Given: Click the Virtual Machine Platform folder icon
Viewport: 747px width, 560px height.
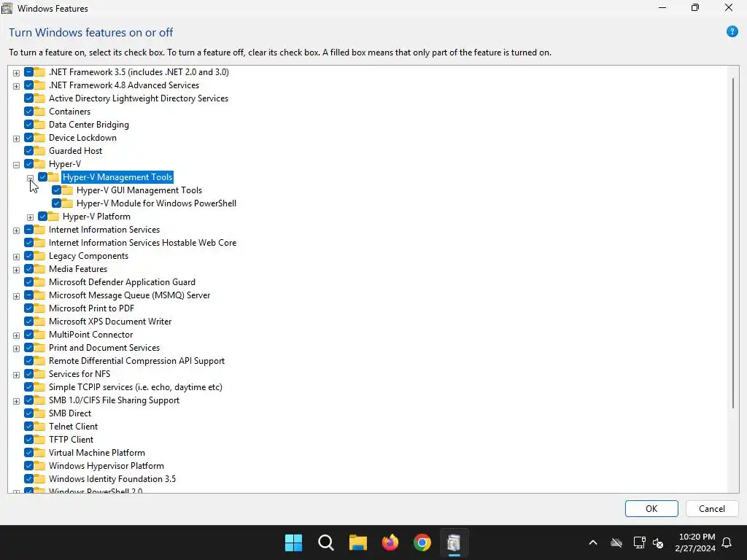Looking at the screenshot, I should (40, 453).
